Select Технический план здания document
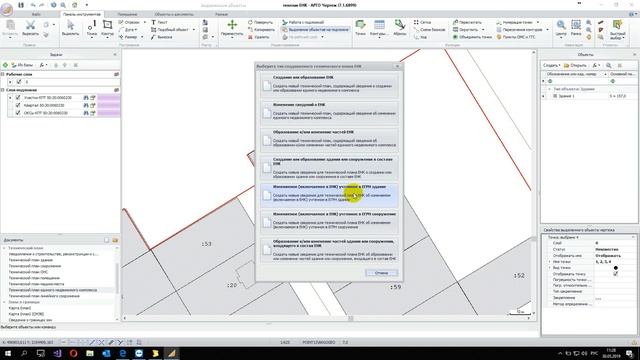640x360 pixels. click(31, 260)
